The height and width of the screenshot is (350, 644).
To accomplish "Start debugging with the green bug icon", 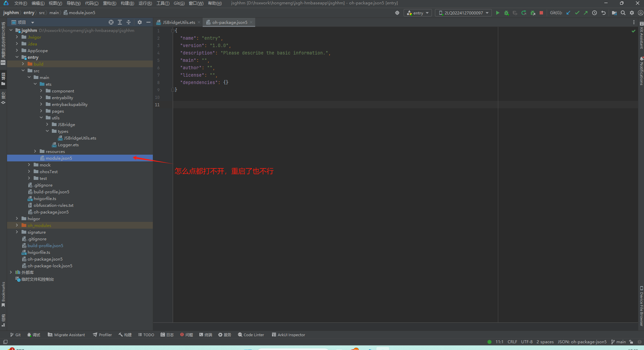I will click(x=506, y=13).
